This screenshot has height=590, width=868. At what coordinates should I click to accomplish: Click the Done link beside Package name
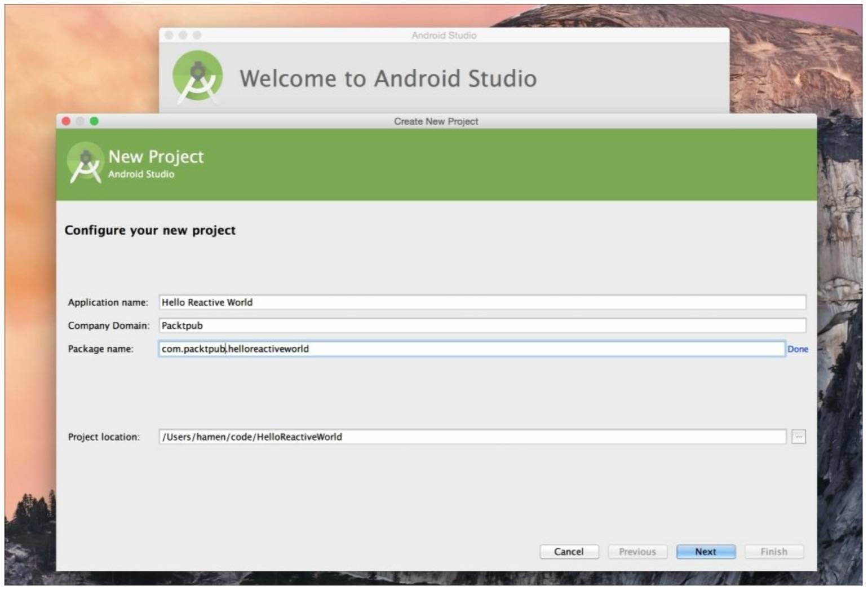(797, 349)
